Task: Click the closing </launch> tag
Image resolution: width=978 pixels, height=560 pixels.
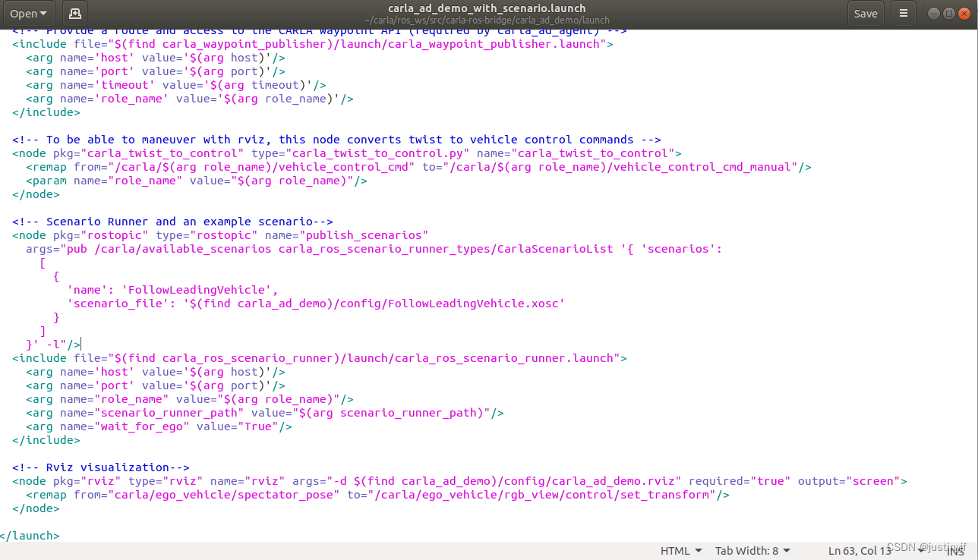Action: (x=30, y=536)
